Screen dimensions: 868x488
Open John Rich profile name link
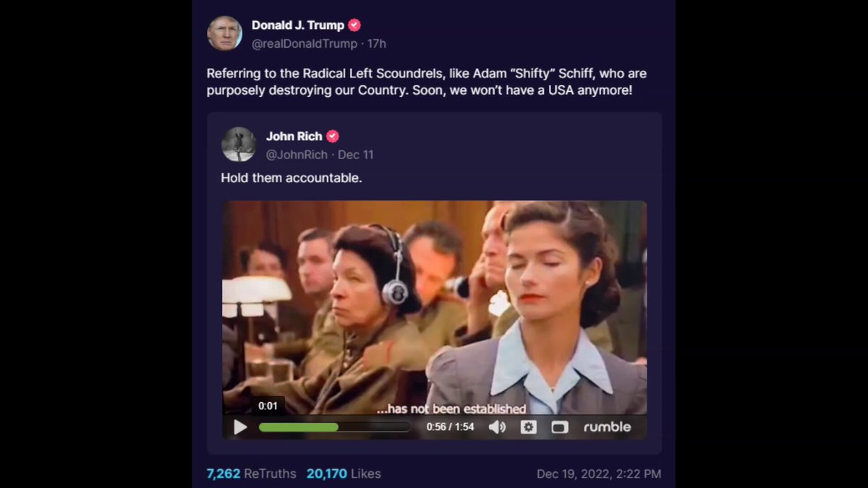pos(294,136)
